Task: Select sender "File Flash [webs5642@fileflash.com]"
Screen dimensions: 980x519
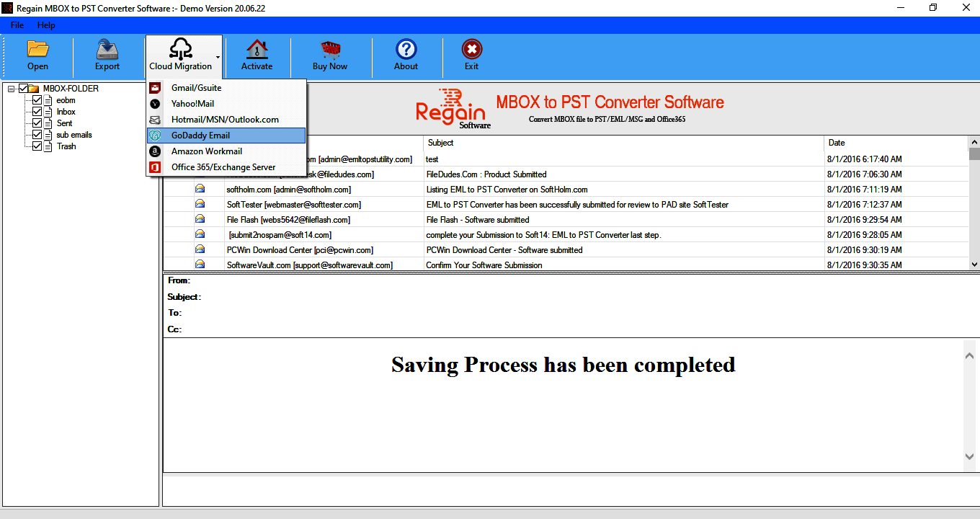Action: click(288, 220)
